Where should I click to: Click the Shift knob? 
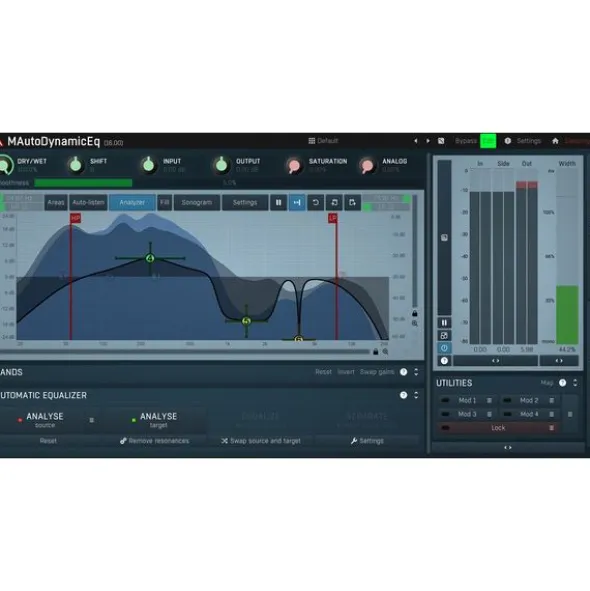(76, 165)
